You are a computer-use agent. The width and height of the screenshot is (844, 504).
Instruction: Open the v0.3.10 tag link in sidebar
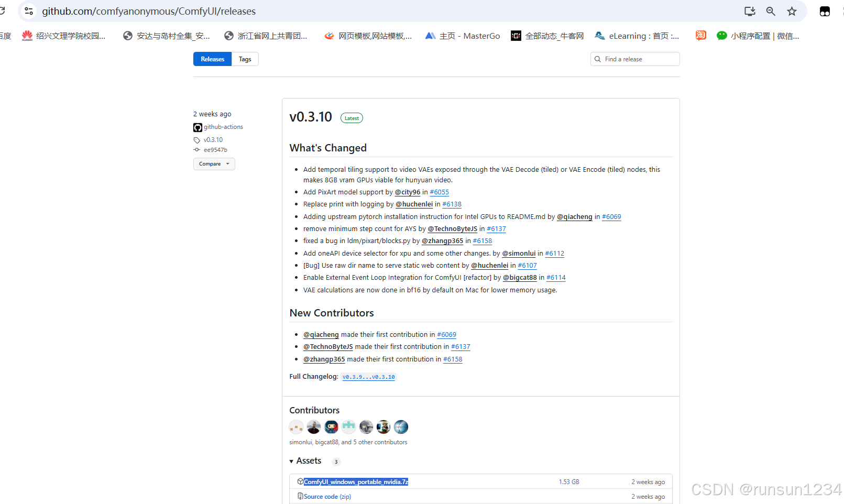[213, 140]
